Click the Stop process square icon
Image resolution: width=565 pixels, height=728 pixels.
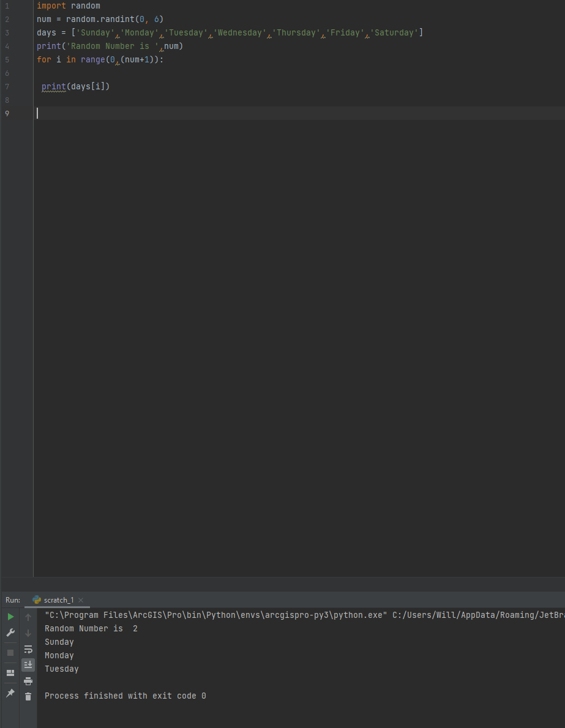(10, 652)
